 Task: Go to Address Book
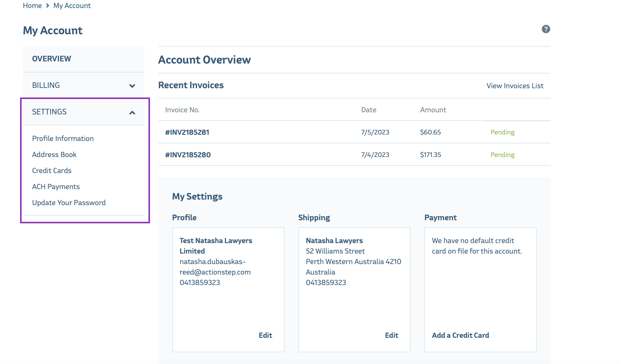(54, 155)
